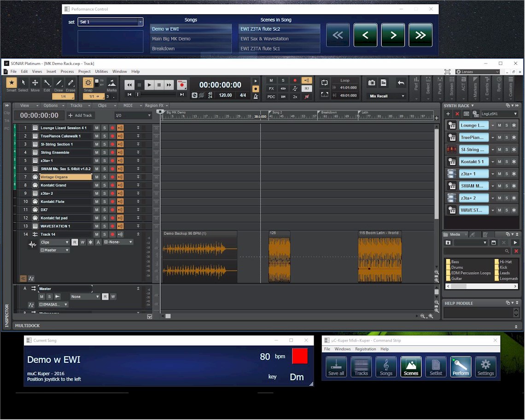This screenshot has width=525, height=420.
Task: Choose the Erase tool
Action: coord(70,83)
